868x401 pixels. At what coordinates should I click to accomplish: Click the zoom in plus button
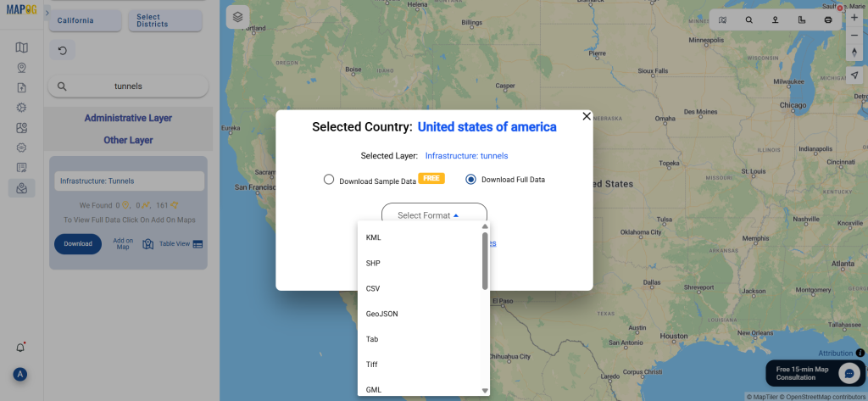(x=854, y=18)
